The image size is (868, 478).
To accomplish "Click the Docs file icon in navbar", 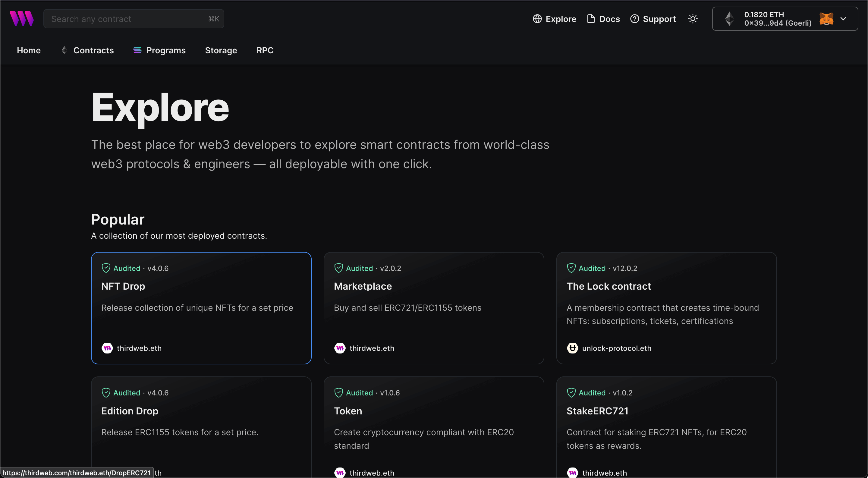I will coord(590,18).
